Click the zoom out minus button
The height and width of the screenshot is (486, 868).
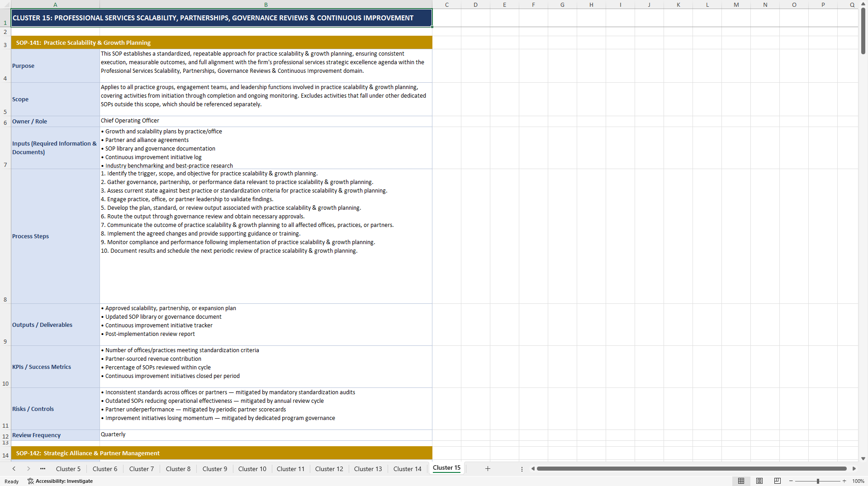click(x=791, y=481)
